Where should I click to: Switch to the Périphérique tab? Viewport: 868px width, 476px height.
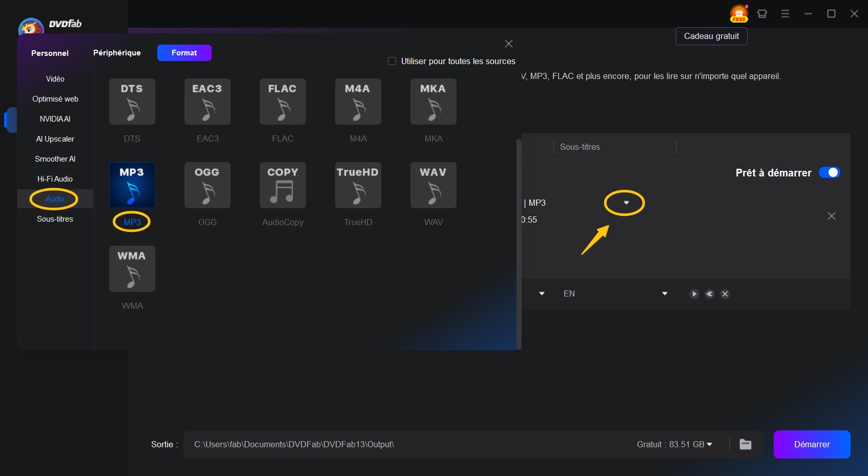(x=117, y=53)
